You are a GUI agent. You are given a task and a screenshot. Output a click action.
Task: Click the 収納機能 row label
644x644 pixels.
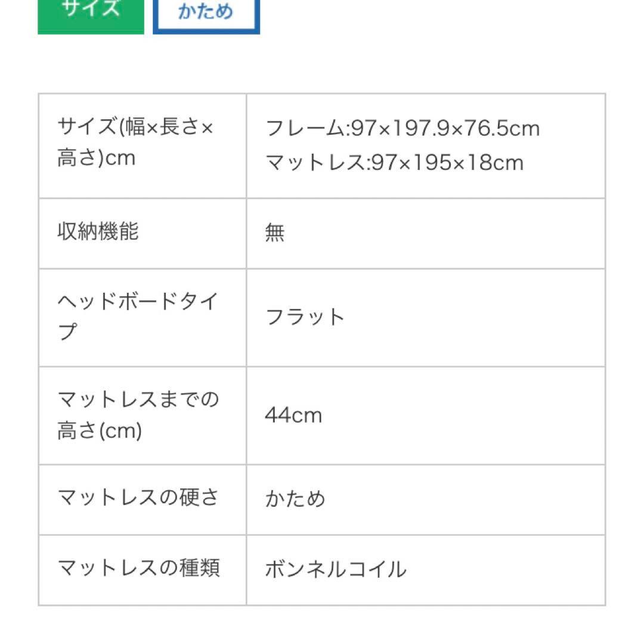click(x=98, y=231)
